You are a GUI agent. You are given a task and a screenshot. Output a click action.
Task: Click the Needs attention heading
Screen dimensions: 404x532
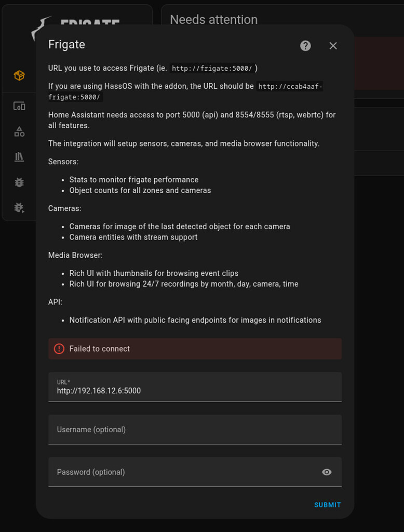213,20
